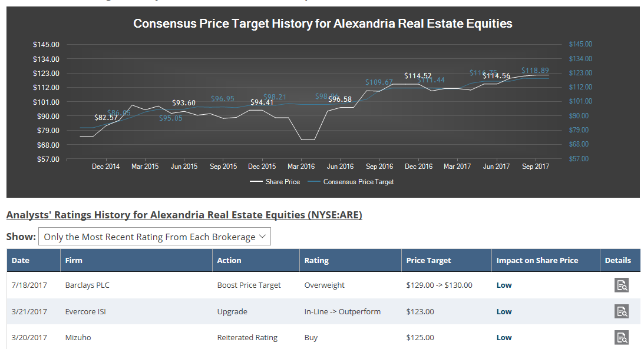Select the 'Only the Most Recent Rating' dropdown
The height and width of the screenshot is (349, 644).
[x=154, y=236]
